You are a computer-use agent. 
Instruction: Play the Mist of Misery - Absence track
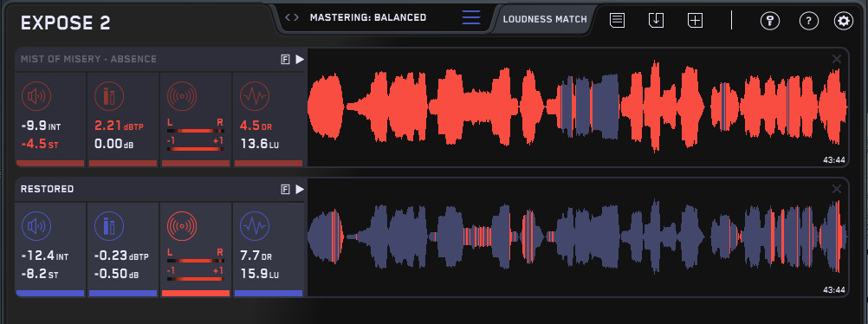coord(300,59)
